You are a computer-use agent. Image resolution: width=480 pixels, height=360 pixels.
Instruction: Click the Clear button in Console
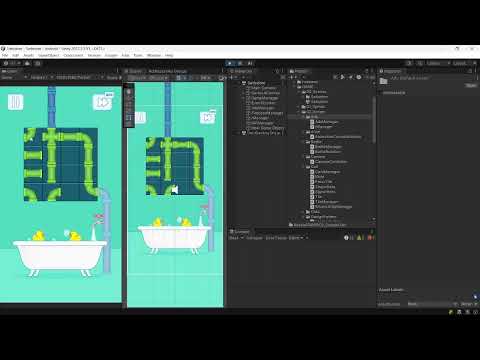point(234,238)
